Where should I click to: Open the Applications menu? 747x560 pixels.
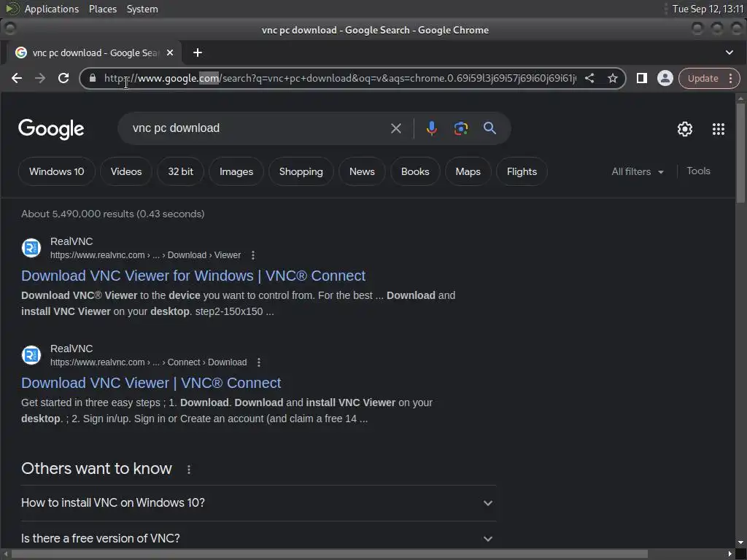(52, 9)
